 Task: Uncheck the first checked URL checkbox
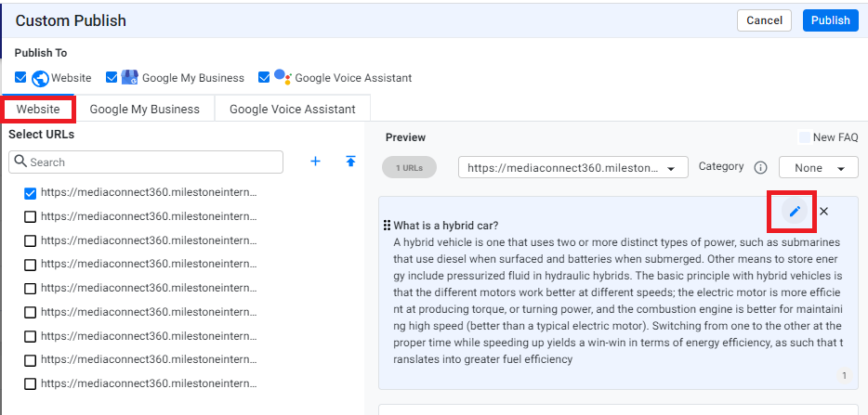point(31,193)
